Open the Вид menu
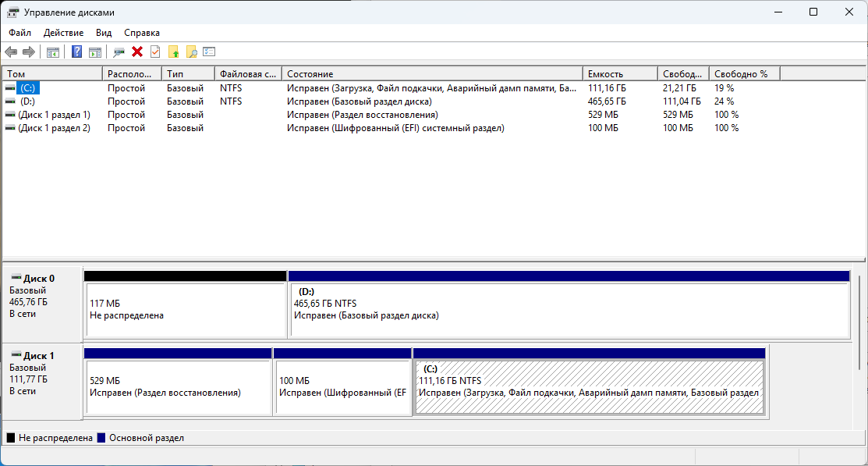Image resolution: width=868 pixels, height=466 pixels. coord(104,33)
